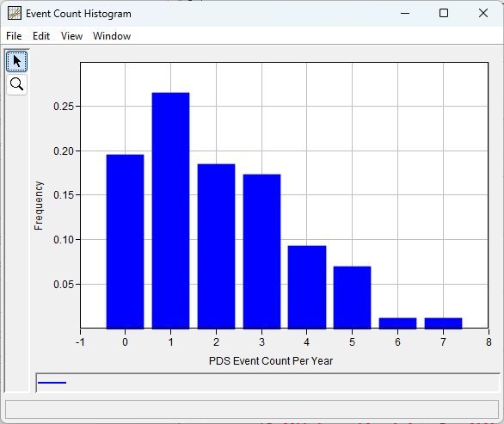Click the Frequency y-axis label
This screenshot has width=504, height=424.
(38, 206)
